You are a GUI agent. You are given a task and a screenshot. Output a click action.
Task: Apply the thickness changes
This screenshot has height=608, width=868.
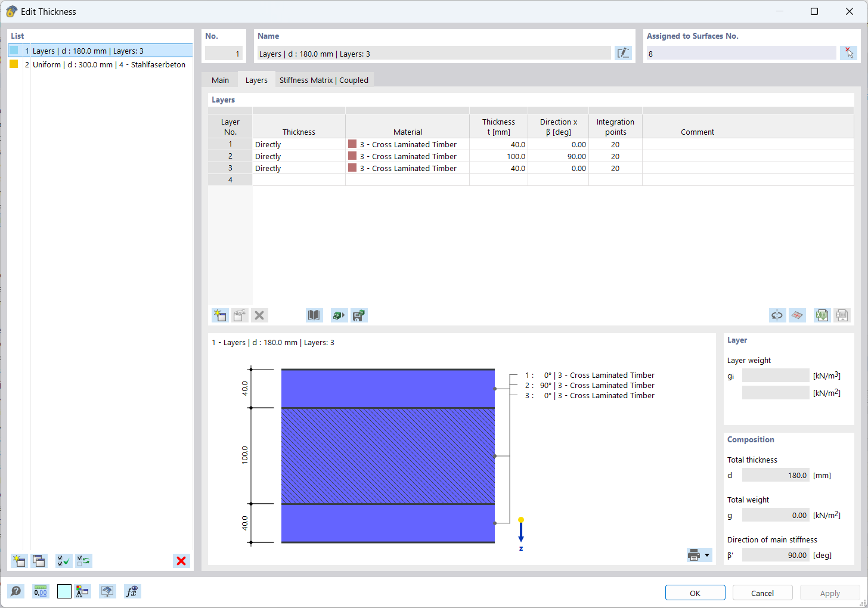click(x=830, y=593)
